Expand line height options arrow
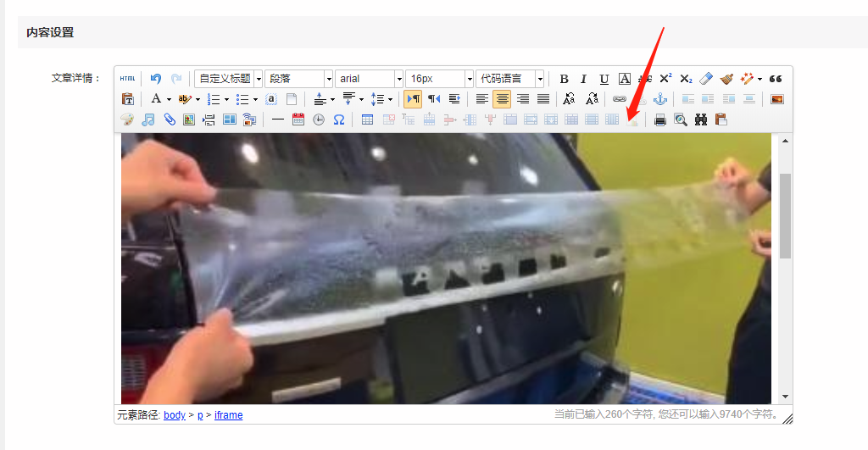This screenshot has height=450, width=868. [390, 100]
